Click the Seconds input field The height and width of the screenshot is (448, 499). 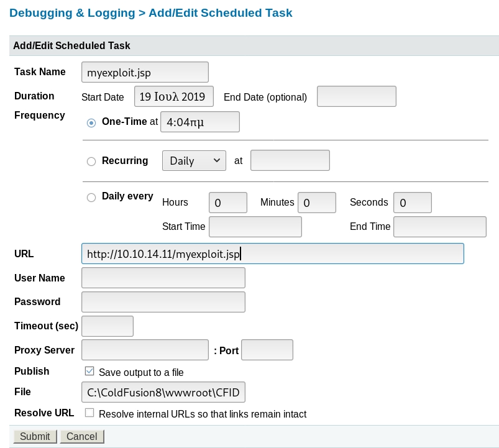413,203
